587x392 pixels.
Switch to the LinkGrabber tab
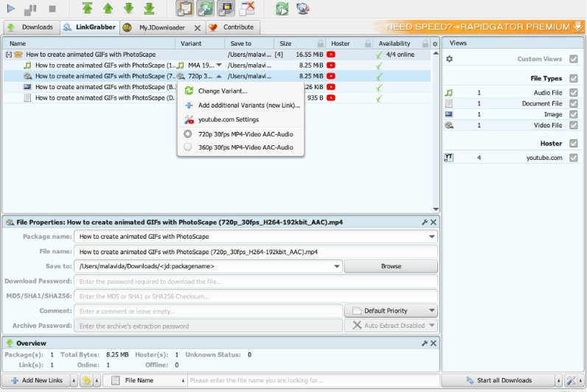pos(90,27)
